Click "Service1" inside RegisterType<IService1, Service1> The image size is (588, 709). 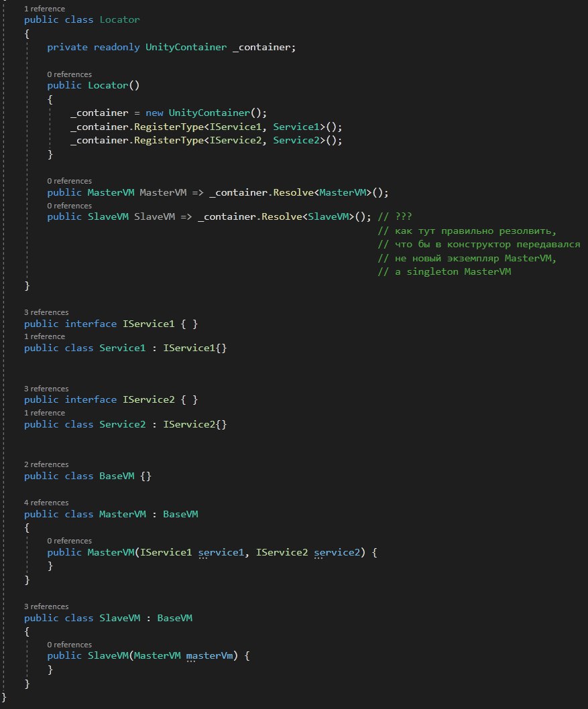[296, 127]
